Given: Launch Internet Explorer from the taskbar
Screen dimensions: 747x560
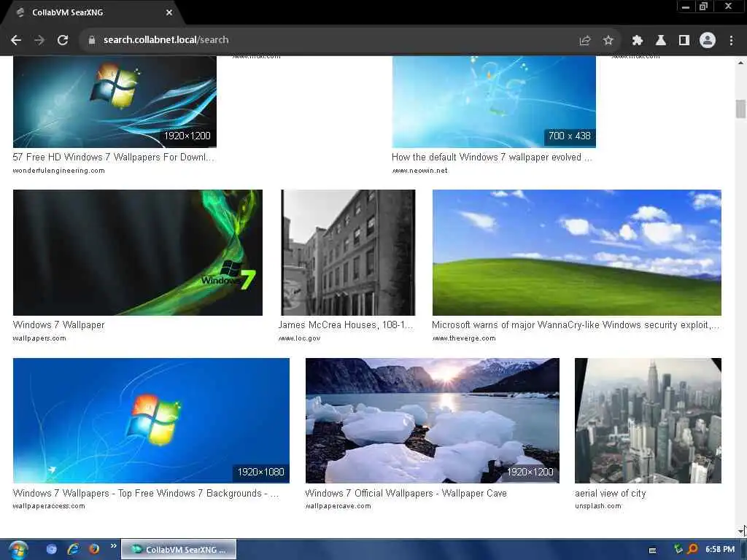Looking at the screenshot, I should [x=73, y=549].
